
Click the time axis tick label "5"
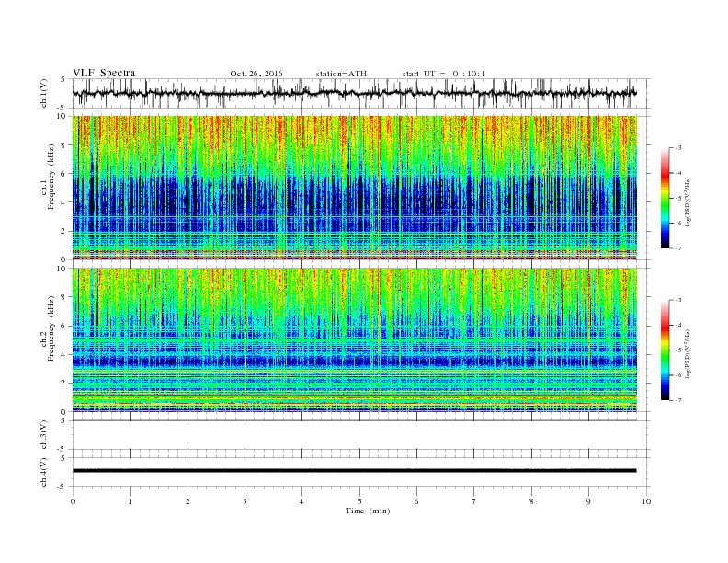click(x=359, y=501)
